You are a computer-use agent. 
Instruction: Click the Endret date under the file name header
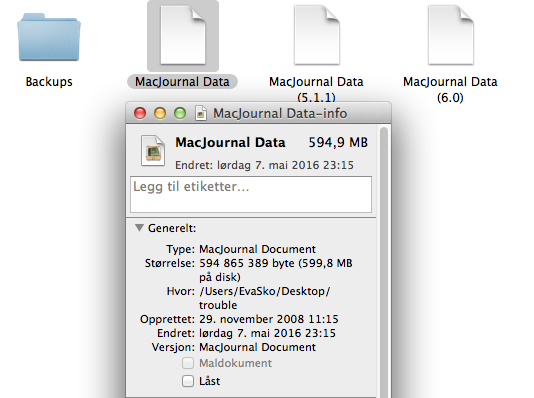click(264, 165)
